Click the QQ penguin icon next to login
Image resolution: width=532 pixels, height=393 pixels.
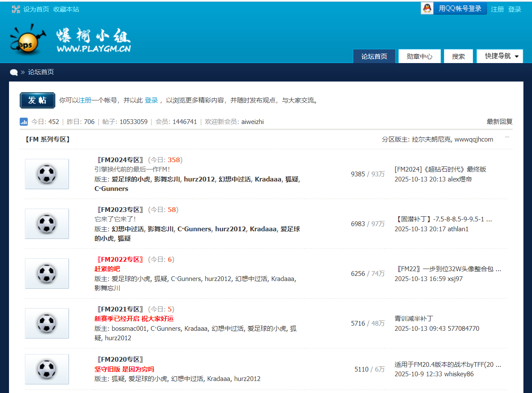427,8
